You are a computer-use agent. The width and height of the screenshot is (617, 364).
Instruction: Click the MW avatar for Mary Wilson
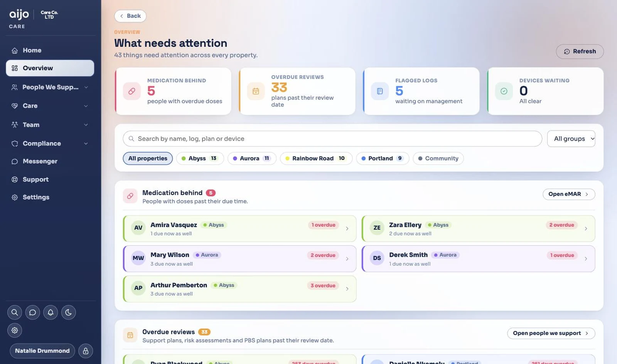(x=138, y=258)
